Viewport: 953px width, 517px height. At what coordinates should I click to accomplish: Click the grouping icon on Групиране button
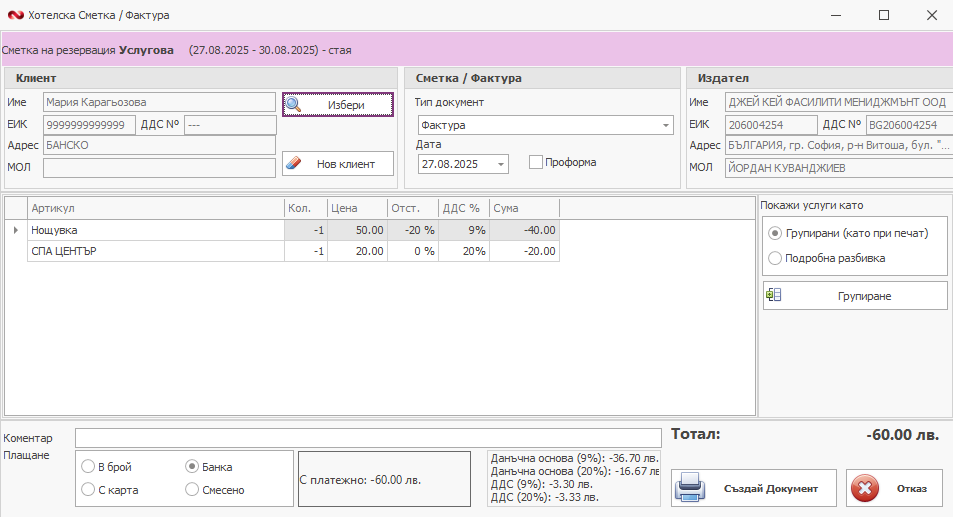(773, 295)
